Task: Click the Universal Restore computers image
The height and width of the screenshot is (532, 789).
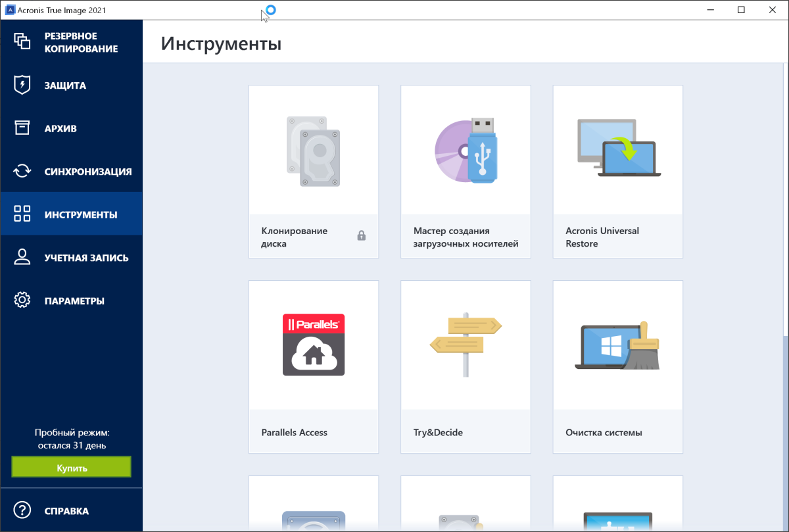Action: pos(618,148)
